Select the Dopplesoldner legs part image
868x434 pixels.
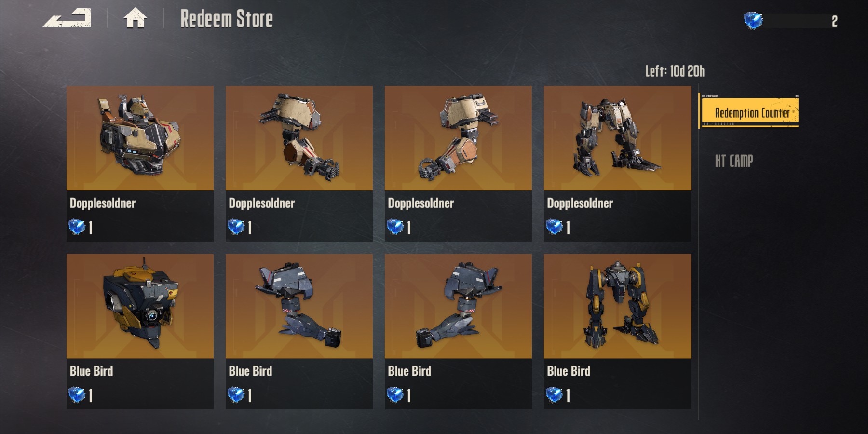(x=617, y=138)
